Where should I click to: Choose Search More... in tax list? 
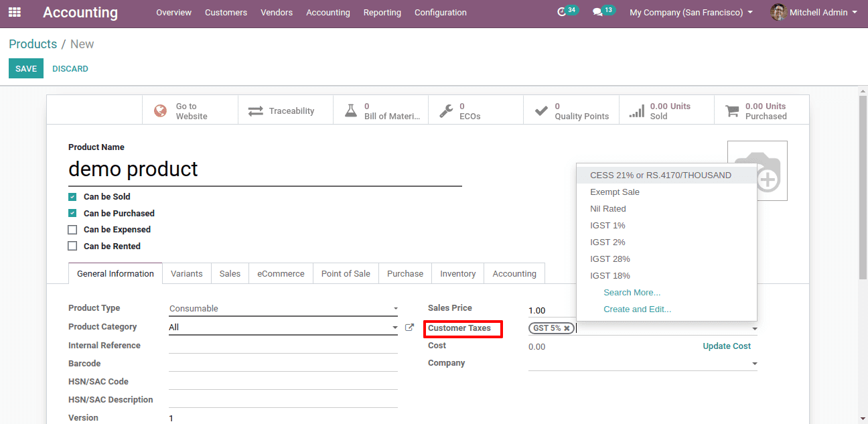tap(632, 292)
